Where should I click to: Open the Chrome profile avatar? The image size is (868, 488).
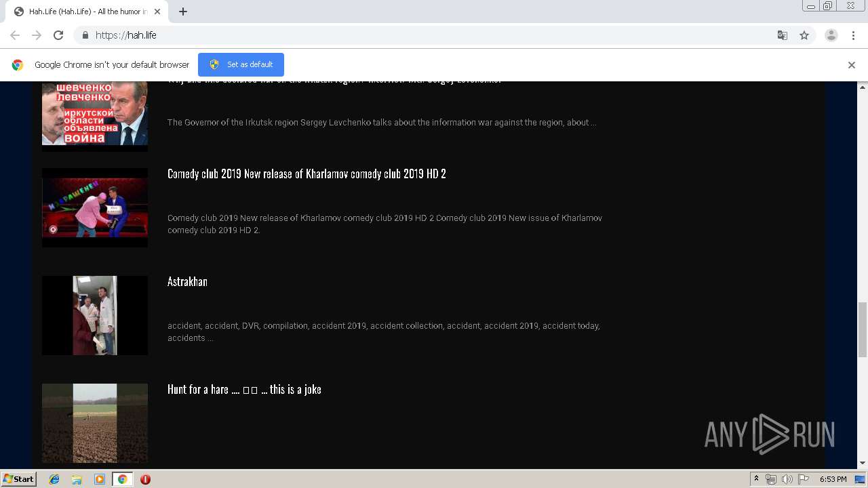(831, 35)
